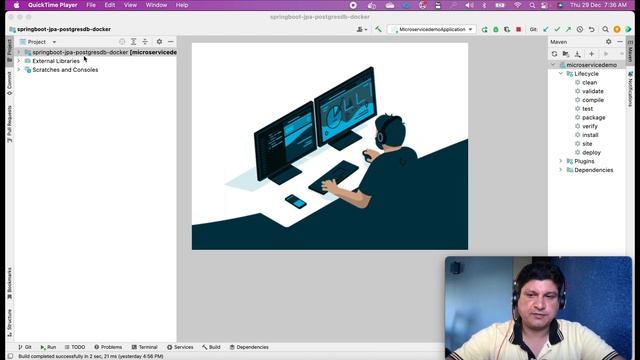Open the Pull Requests side tab
The height and width of the screenshot is (360, 640).
point(9,124)
